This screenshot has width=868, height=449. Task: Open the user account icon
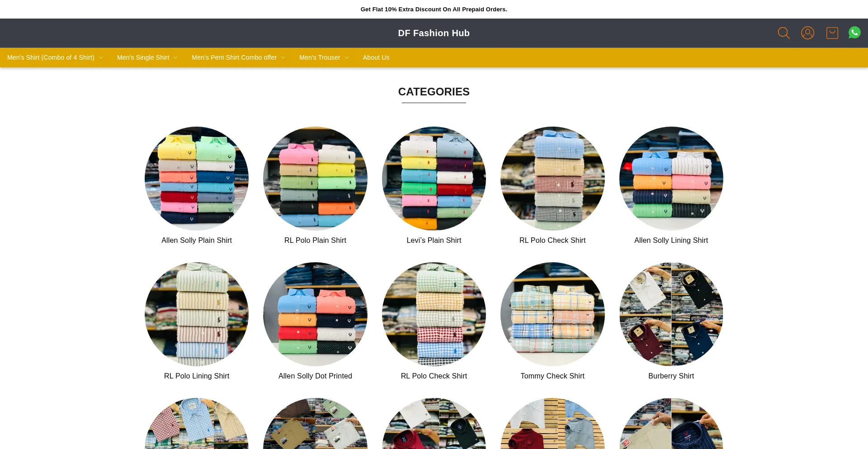pos(807,33)
